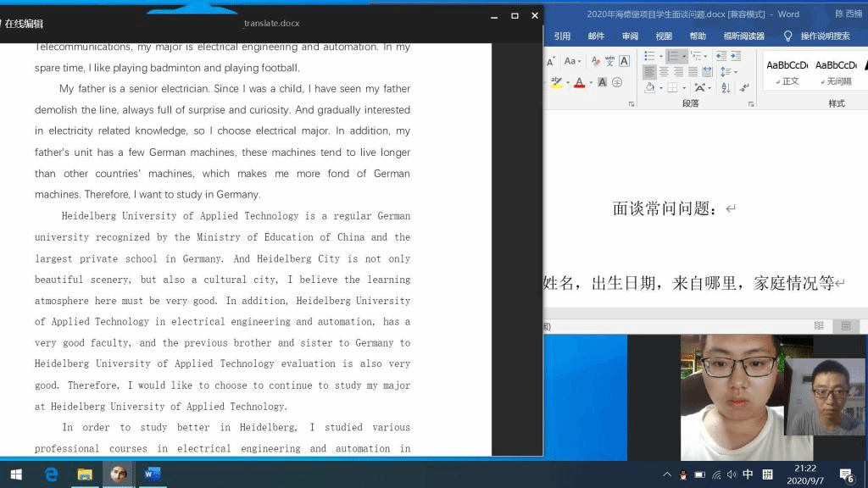The width and height of the screenshot is (868, 488).
Task: Toggle character shading button
Action: pyautogui.click(x=602, y=83)
